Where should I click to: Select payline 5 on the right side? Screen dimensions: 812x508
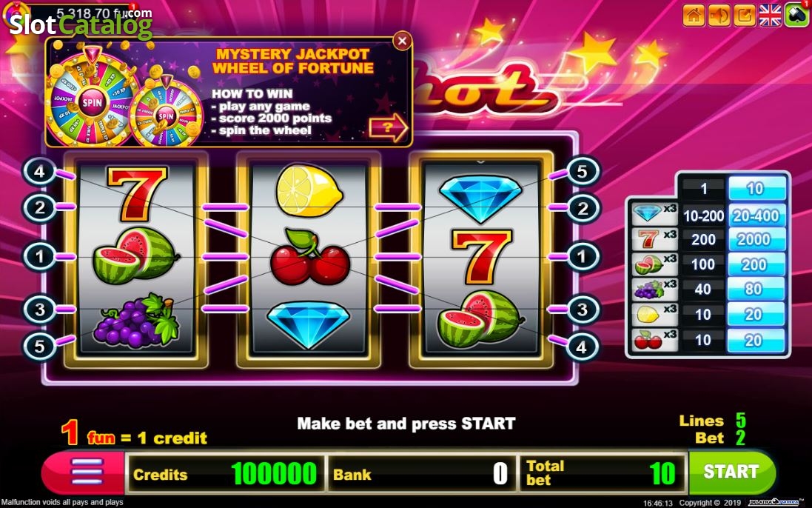coord(582,171)
